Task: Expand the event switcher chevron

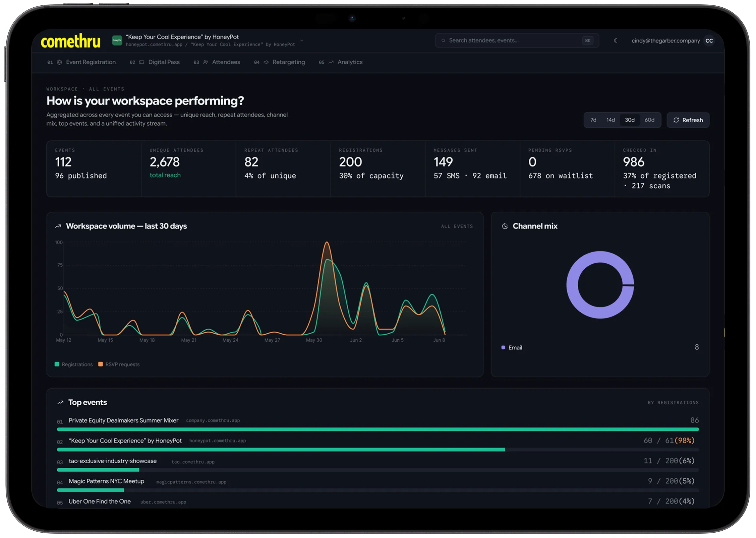Action: click(301, 41)
